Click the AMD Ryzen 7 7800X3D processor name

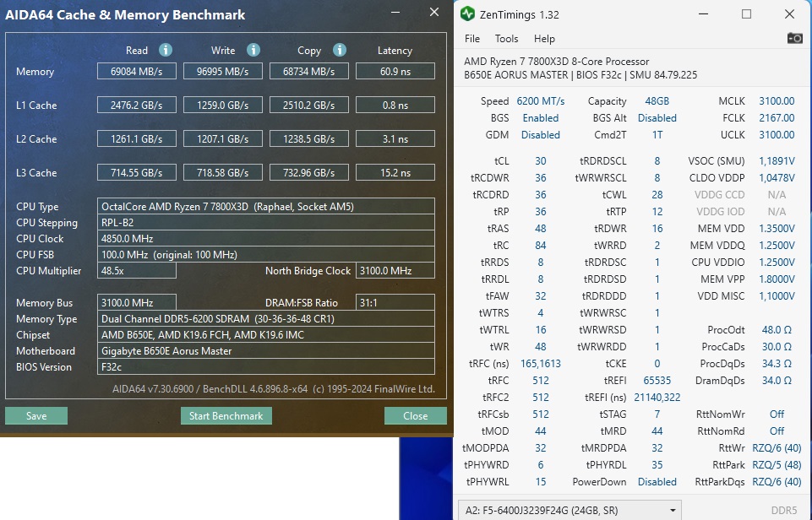pyautogui.click(x=556, y=61)
